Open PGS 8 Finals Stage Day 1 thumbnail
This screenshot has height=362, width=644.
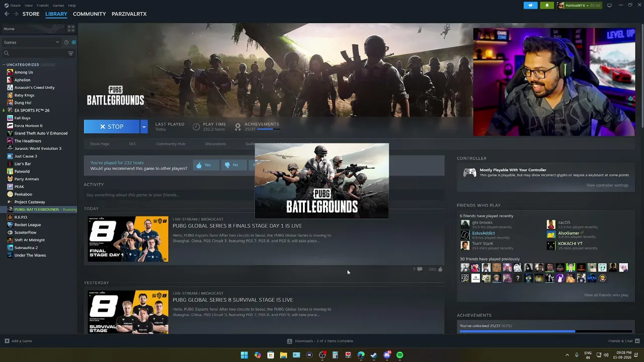tap(128, 239)
